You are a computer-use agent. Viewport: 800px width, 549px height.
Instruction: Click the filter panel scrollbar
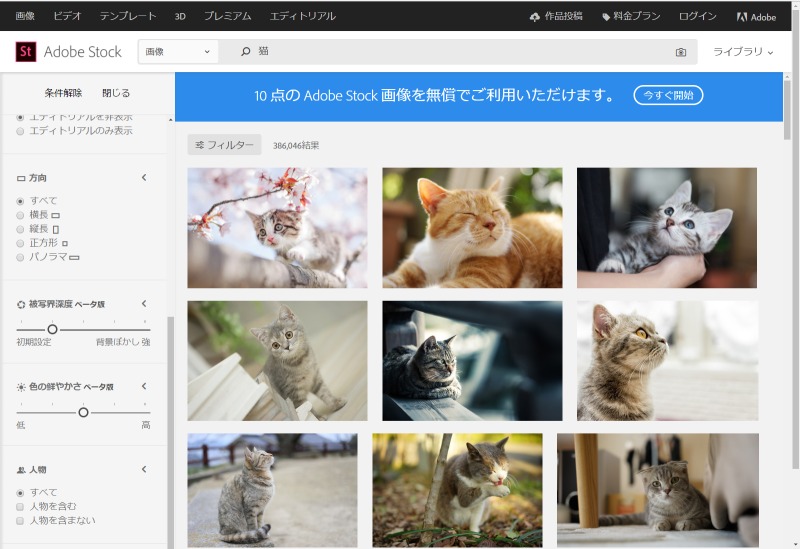(x=170, y=431)
